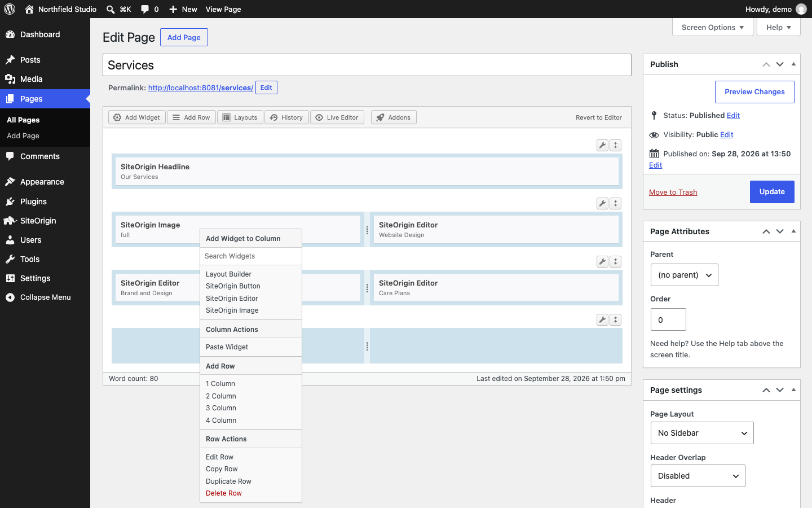The width and height of the screenshot is (812, 508).
Task: Edit the page Visibility setting
Action: pos(727,134)
